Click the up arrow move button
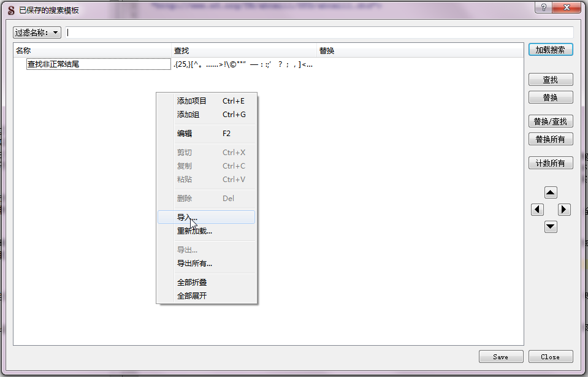 click(551, 192)
